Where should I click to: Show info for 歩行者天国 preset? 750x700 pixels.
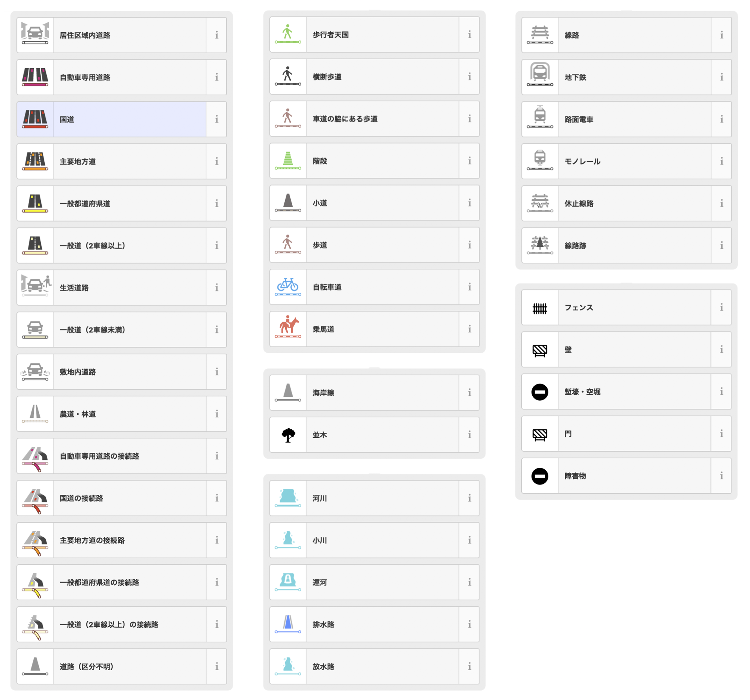click(x=469, y=35)
